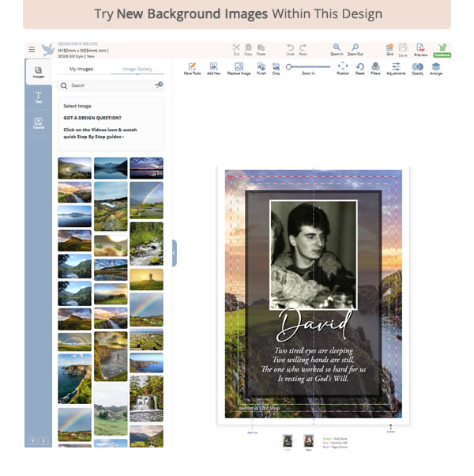Click the Crop tool icon
474x476 pixels.
pos(276,67)
